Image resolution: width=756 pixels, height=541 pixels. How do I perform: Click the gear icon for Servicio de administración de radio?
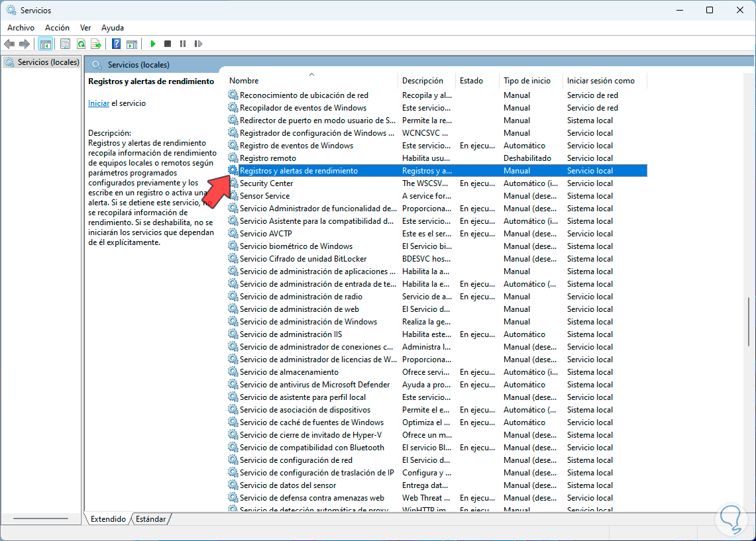233,296
